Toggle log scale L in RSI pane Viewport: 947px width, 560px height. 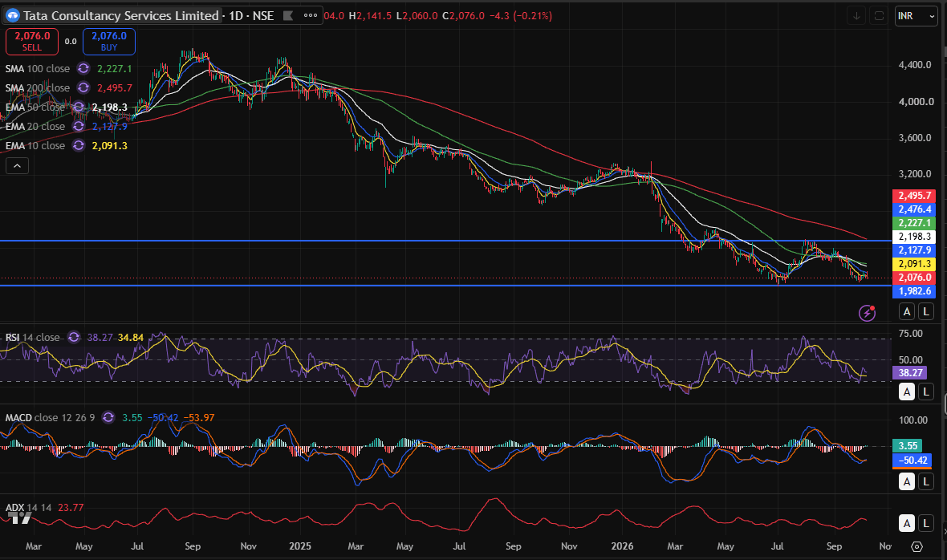pyautogui.click(x=926, y=392)
